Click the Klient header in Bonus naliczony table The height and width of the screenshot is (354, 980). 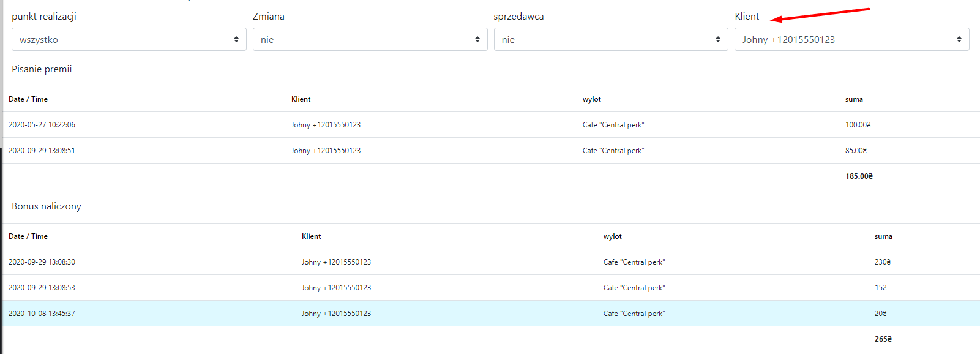pyautogui.click(x=311, y=236)
